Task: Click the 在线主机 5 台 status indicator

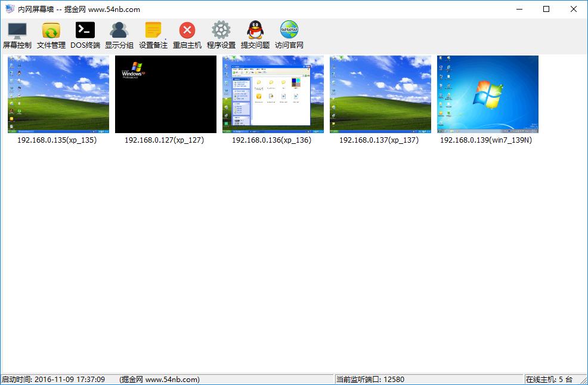Action: (x=549, y=380)
